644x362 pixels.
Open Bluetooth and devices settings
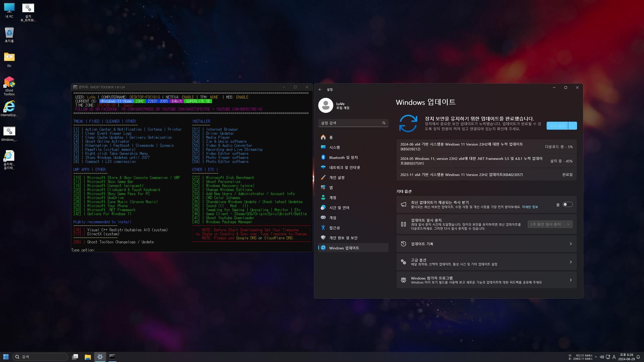[343, 158]
